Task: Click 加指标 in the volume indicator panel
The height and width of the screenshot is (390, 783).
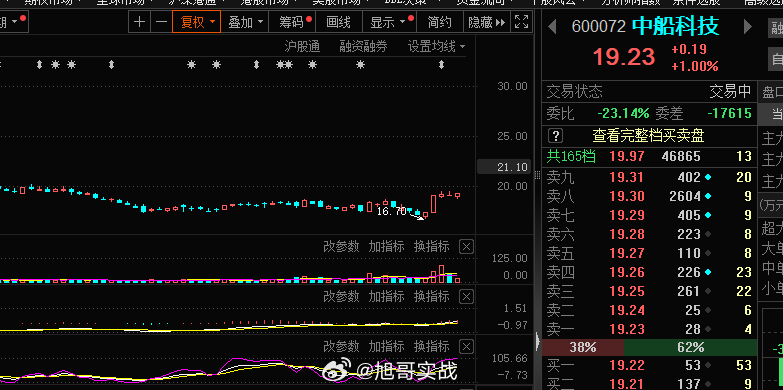Action: pyautogui.click(x=387, y=247)
